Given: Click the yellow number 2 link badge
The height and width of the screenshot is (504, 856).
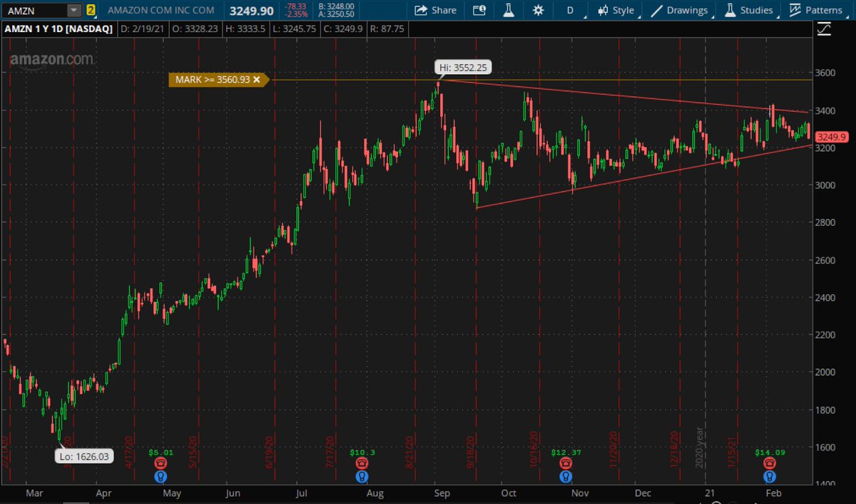Looking at the screenshot, I should 91,11.
